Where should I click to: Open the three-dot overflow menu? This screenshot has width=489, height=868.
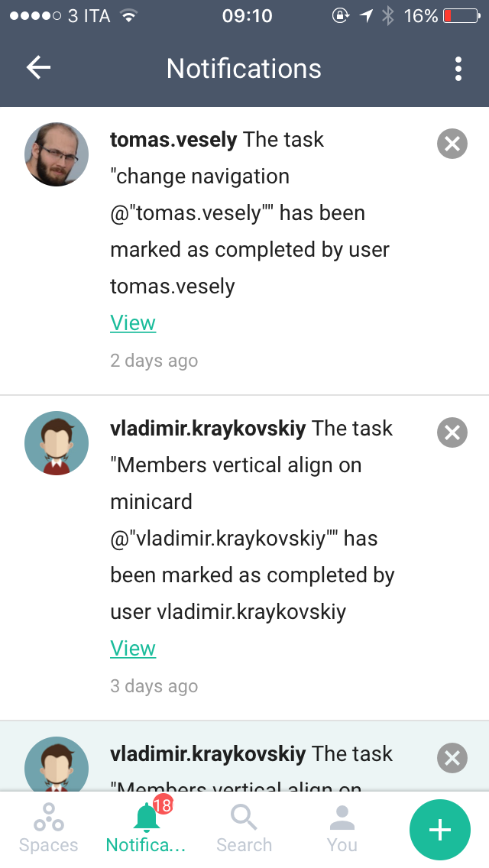(x=458, y=69)
